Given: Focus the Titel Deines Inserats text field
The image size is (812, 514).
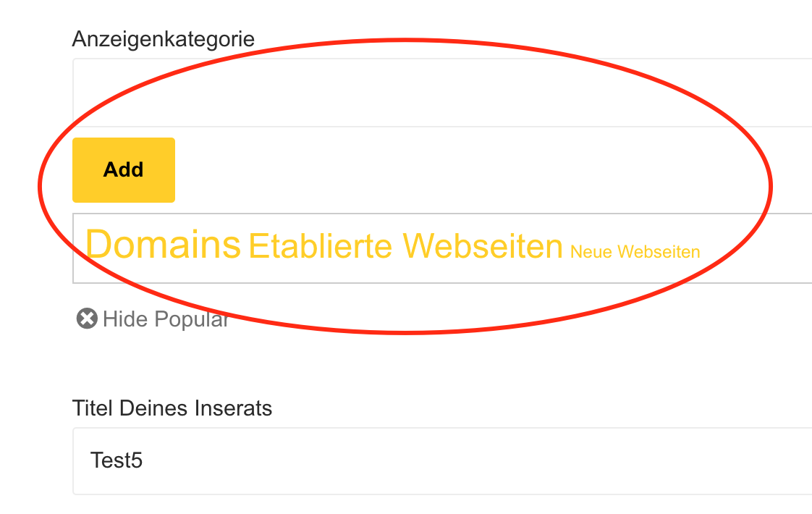Looking at the screenshot, I should pyautogui.click(x=442, y=461).
